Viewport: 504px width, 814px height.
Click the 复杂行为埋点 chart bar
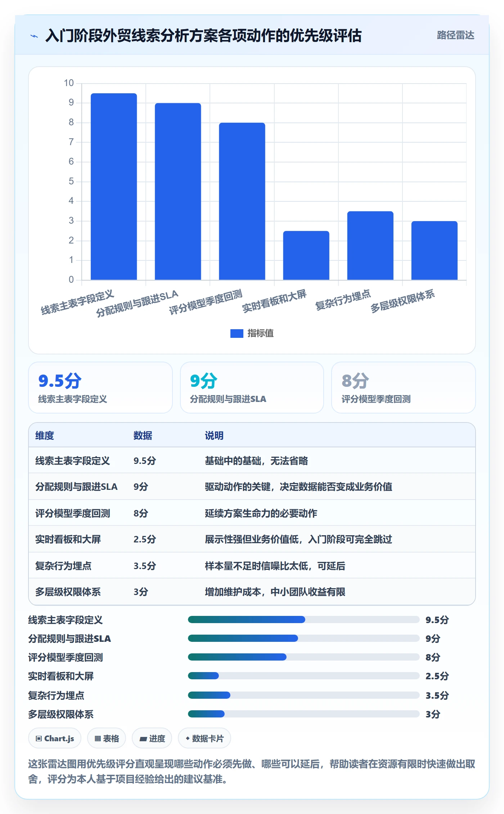370,246
